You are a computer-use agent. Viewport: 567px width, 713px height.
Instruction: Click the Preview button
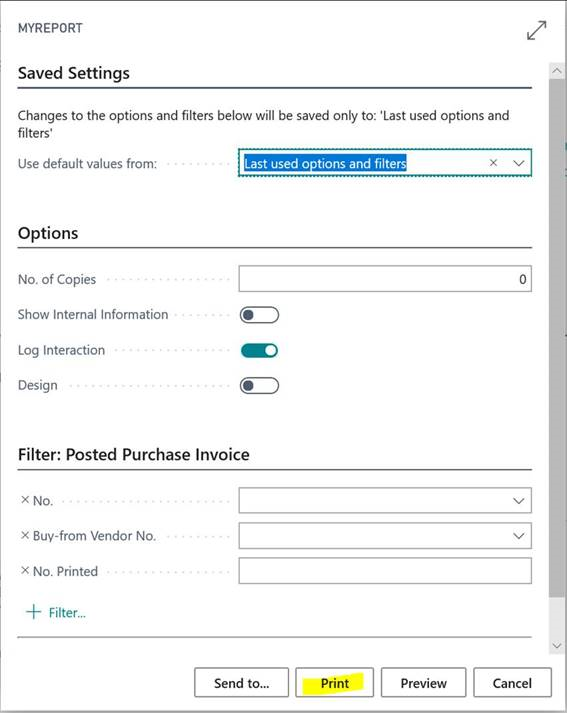(x=423, y=683)
